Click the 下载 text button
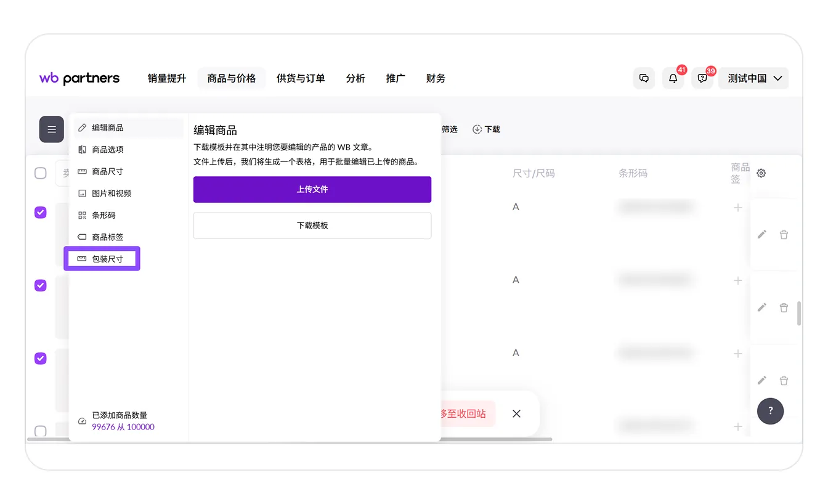Viewport: 828px width, 504px height. (492, 129)
